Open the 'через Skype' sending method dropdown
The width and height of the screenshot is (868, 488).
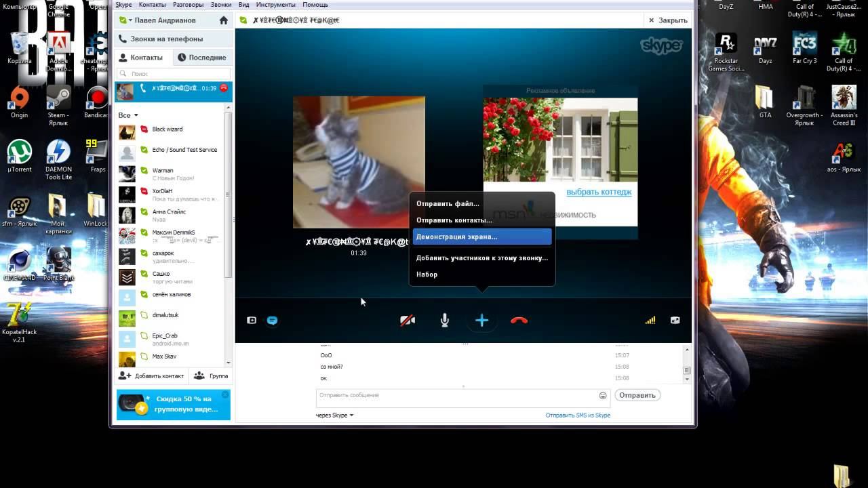point(334,415)
